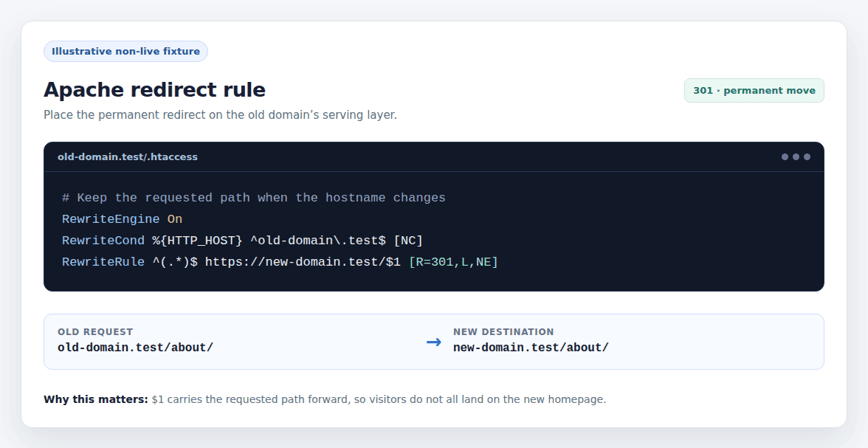Select the 'Apache redirect rule' heading
The image size is (868, 448).
tap(154, 90)
